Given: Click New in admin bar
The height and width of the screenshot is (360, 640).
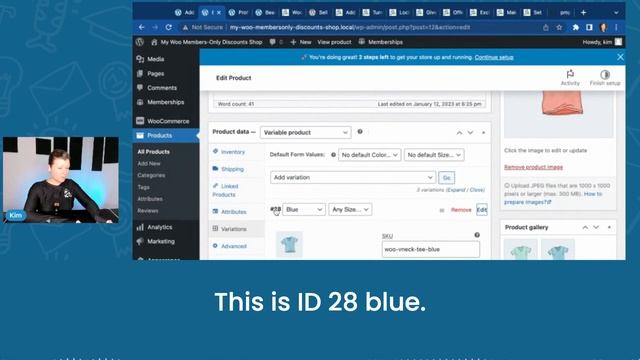Looking at the screenshot, I should tap(301, 42).
